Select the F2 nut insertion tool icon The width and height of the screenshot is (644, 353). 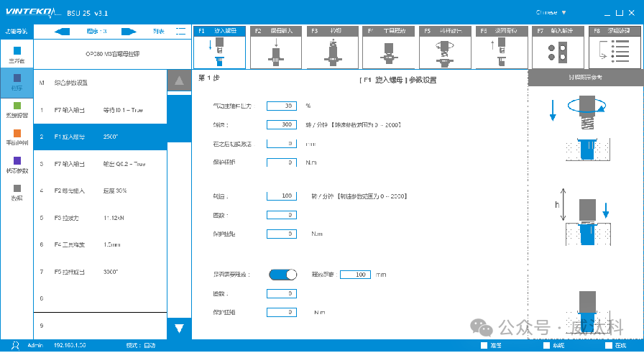(x=276, y=47)
